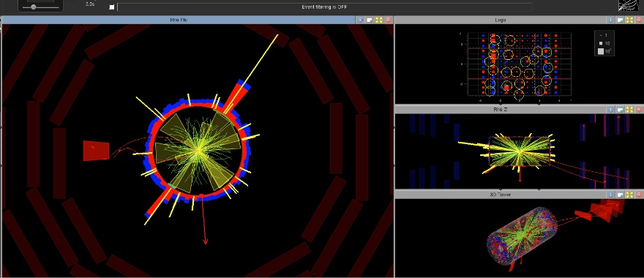Click the Lego legend entry '10'
The image size is (644, 278).
tap(604, 43)
